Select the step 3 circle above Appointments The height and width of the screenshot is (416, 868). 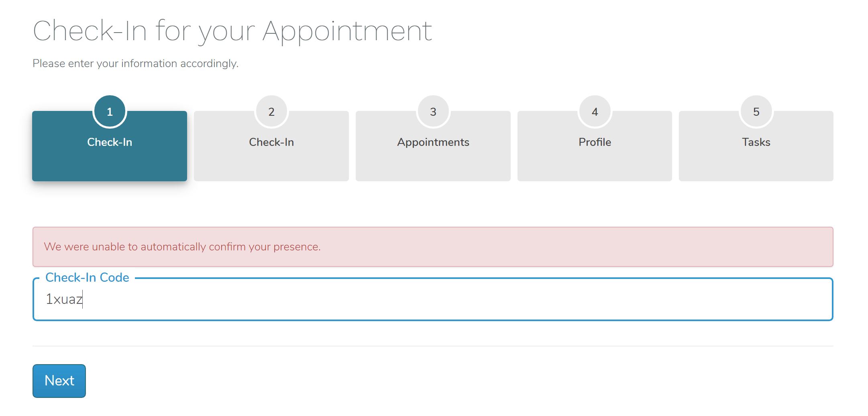point(433,111)
